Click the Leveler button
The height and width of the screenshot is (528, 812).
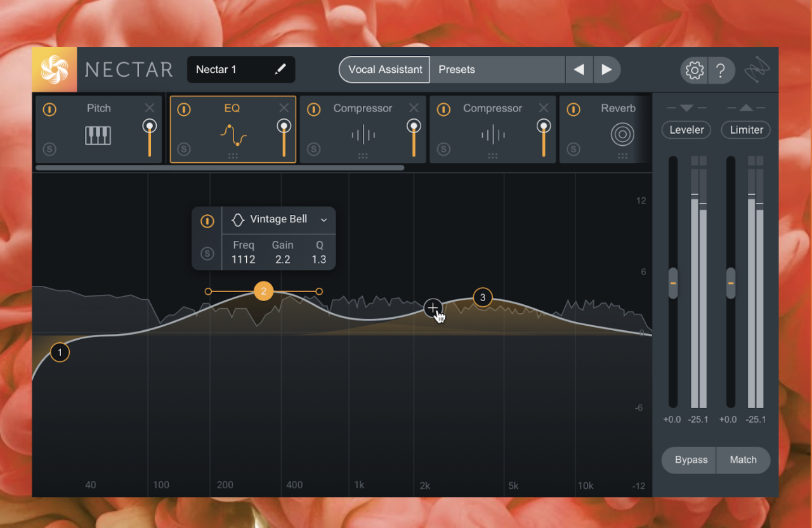coord(686,130)
